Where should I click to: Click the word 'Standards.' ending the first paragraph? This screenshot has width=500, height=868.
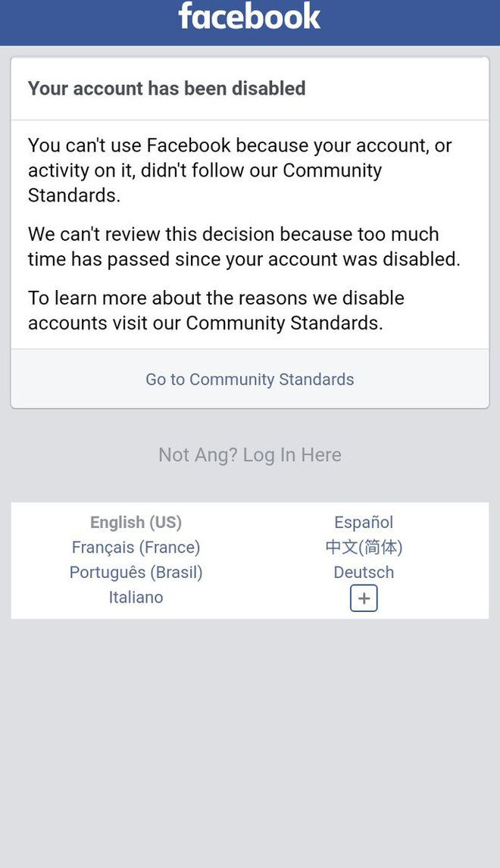(74, 195)
